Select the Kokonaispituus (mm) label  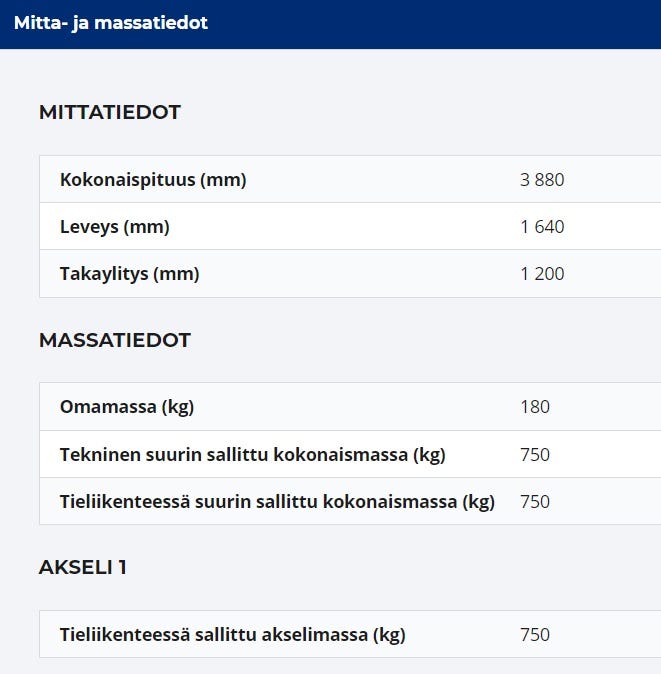tap(153, 180)
